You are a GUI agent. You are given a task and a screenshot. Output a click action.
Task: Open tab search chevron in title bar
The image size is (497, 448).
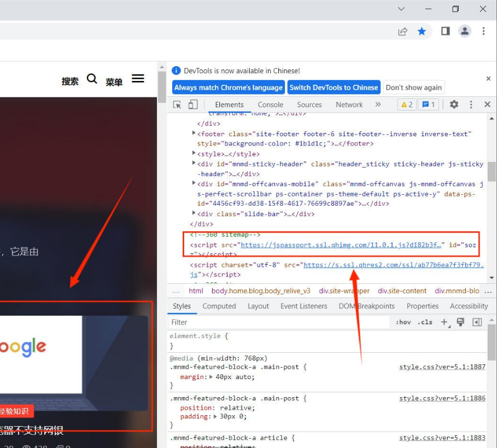click(x=401, y=9)
